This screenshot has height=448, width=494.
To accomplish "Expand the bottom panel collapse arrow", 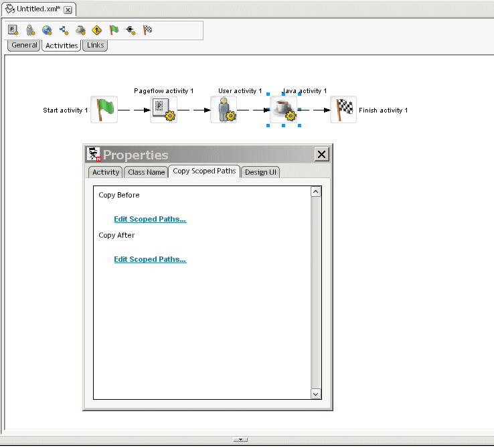I will pos(240,439).
